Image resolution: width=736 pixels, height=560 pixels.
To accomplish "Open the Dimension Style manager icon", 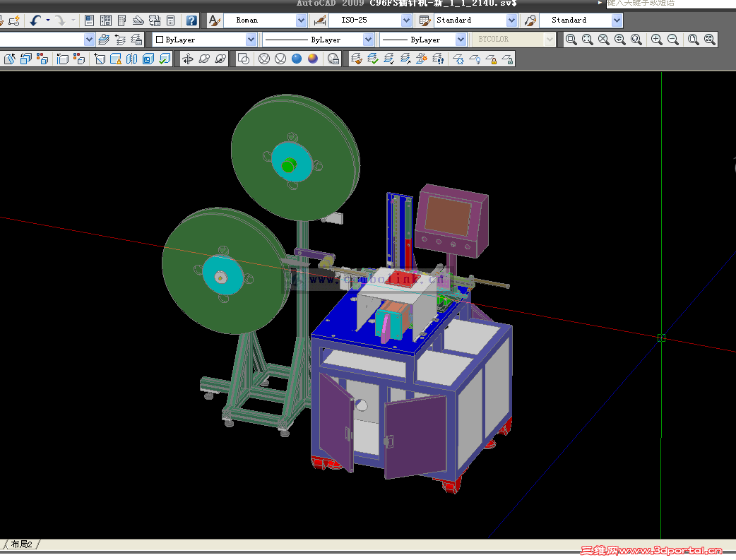I will pos(320,20).
